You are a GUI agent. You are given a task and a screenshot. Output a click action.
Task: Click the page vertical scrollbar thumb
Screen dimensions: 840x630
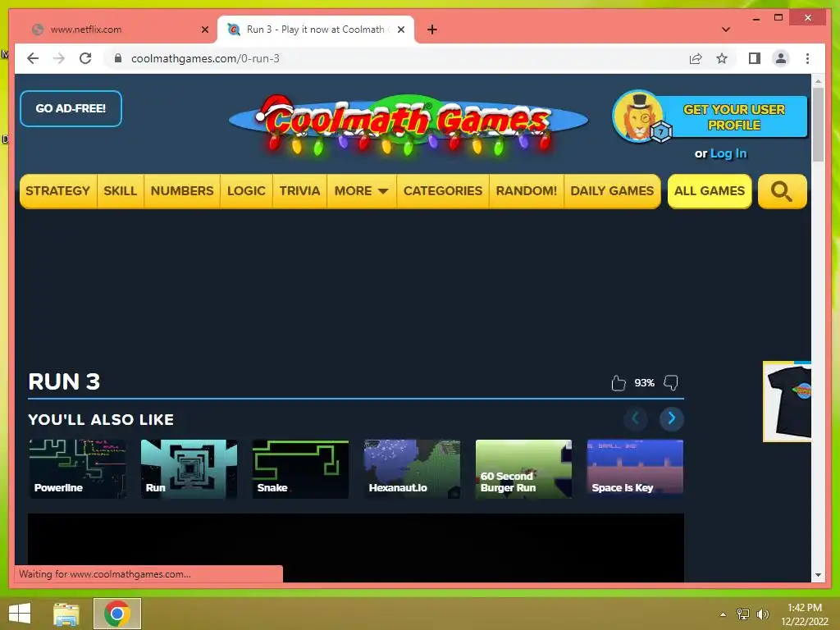[x=818, y=125]
